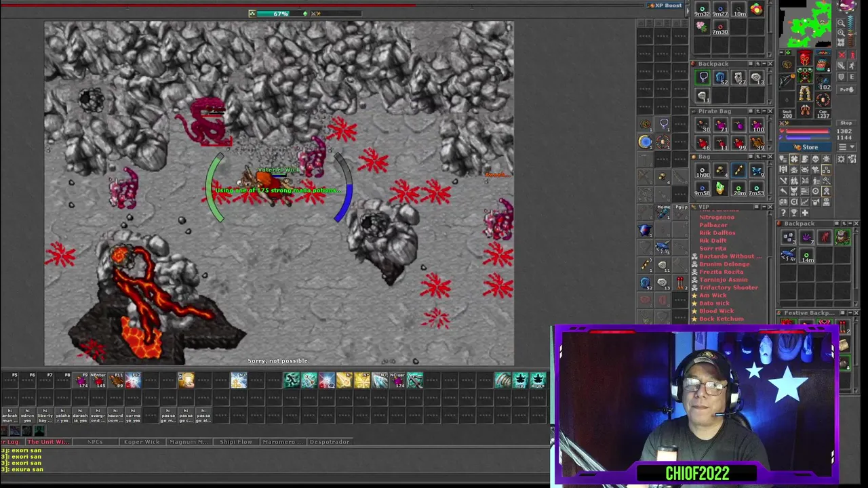Click the line chart analytics icon
Screen dimensions: 868x488
coord(805,202)
